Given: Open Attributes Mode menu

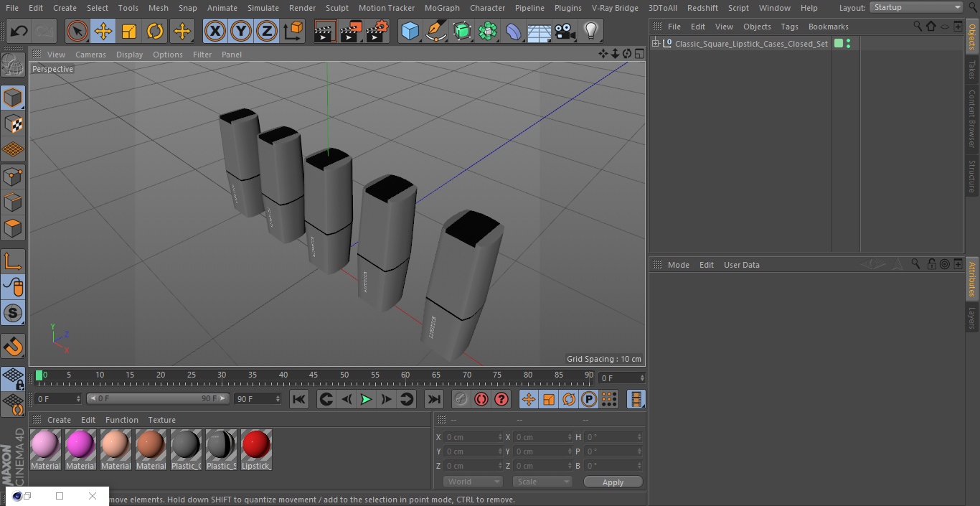Looking at the screenshot, I should pyautogui.click(x=679, y=265).
